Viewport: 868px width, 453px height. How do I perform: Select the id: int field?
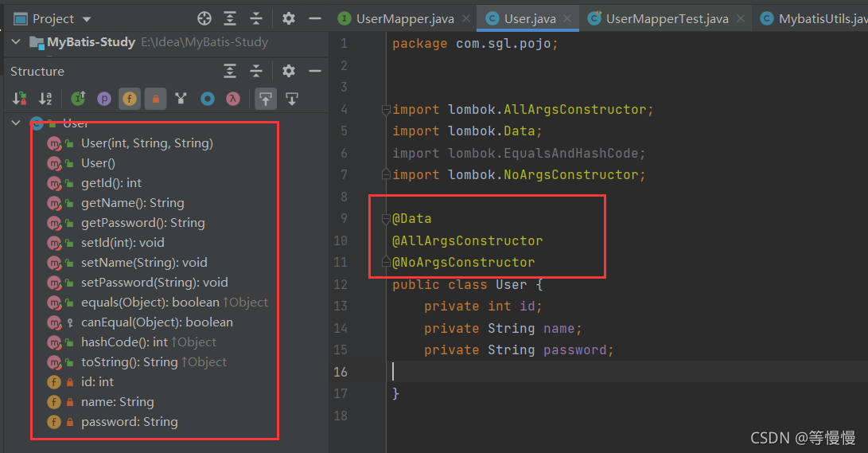(97, 382)
